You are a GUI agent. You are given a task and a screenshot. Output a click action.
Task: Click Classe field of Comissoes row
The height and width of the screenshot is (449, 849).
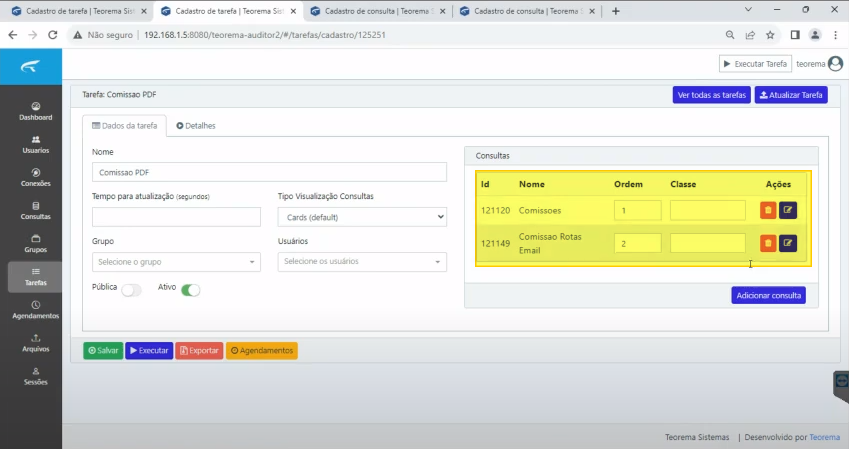click(x=708, y=210)
